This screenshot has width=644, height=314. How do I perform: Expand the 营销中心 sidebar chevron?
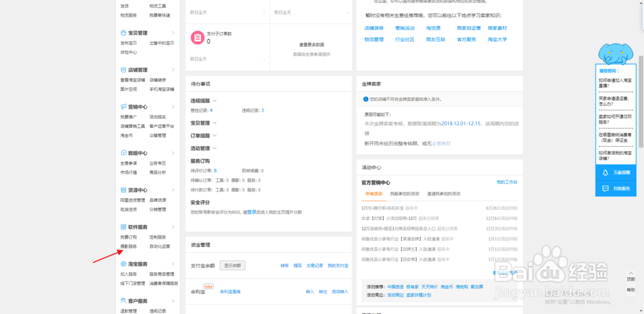click(173, 107)
